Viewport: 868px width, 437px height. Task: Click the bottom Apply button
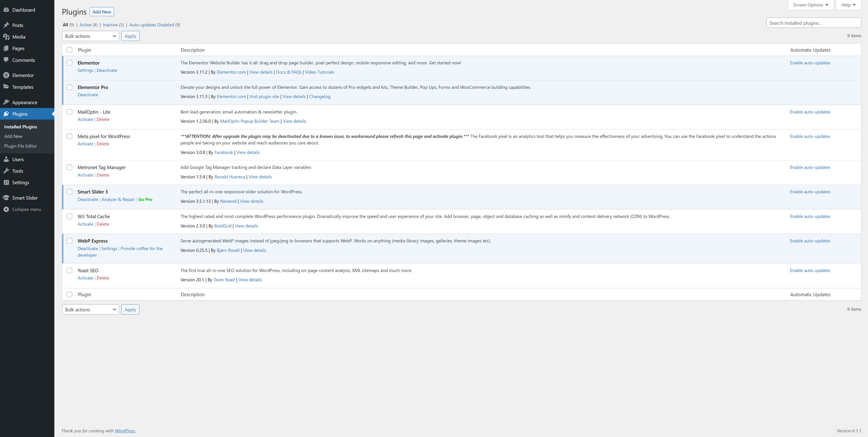coord(130,309)
